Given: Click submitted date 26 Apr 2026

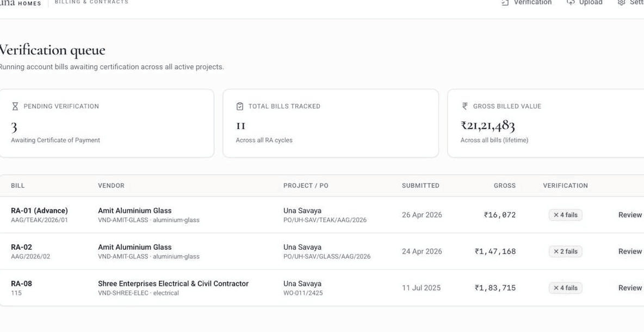Looking at the screenshot, I should [x=422, y=215].
